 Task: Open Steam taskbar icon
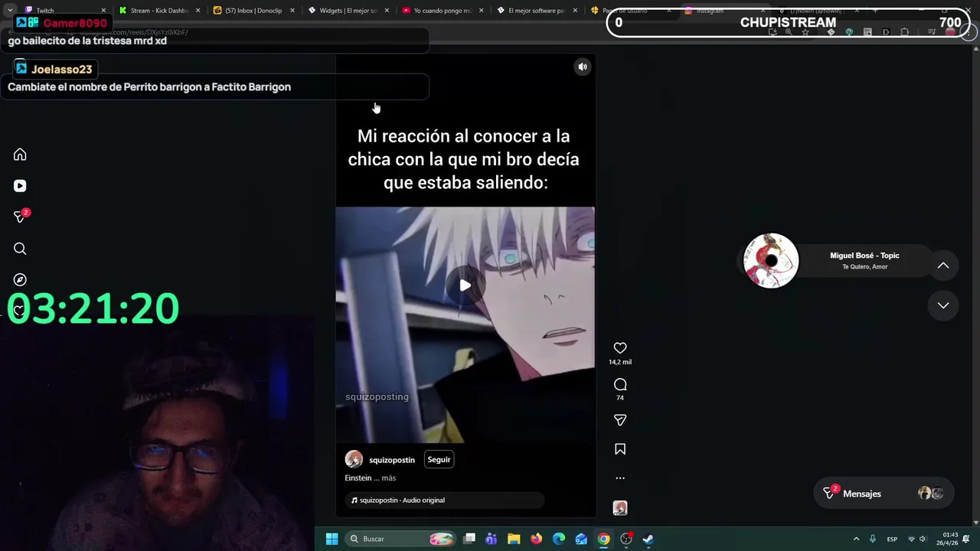pos(648,539)
